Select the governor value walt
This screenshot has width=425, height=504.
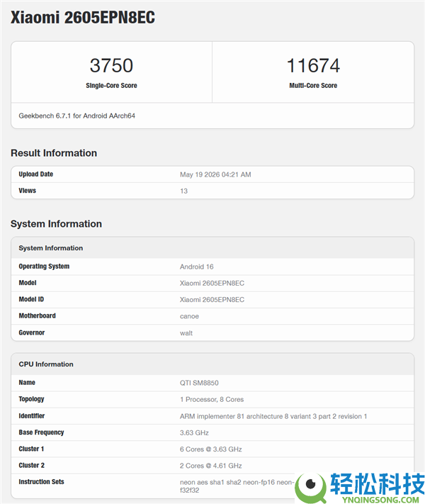click(186, 333)
